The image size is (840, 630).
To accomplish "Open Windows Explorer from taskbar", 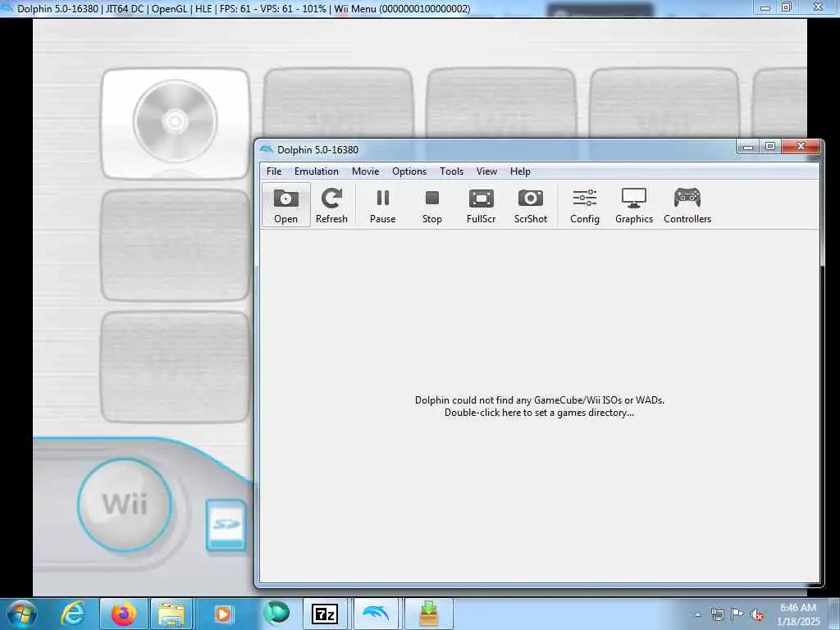I will tap(171, 614).
